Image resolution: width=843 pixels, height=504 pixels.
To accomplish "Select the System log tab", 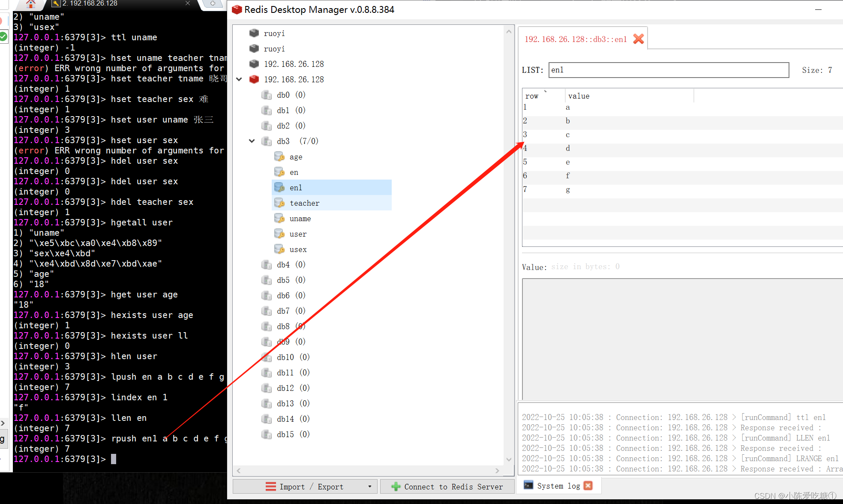I will click(x=558, y=486).
